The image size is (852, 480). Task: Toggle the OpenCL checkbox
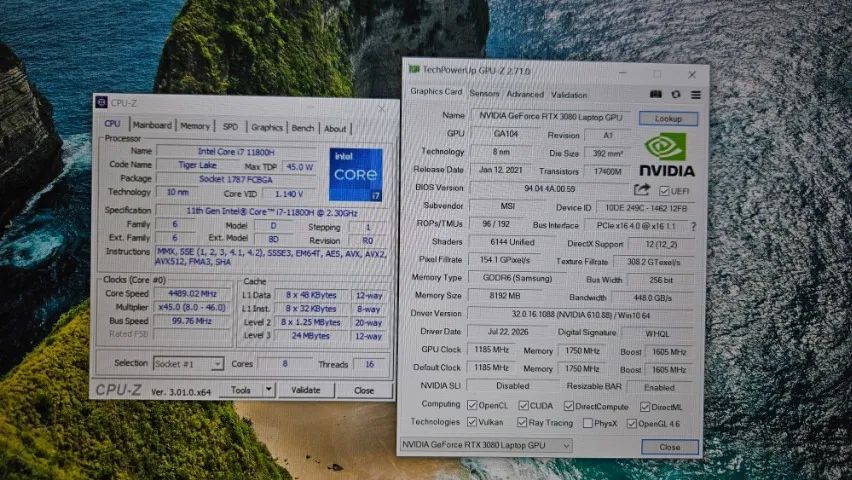pyautogui.click(x=472, y=405)
